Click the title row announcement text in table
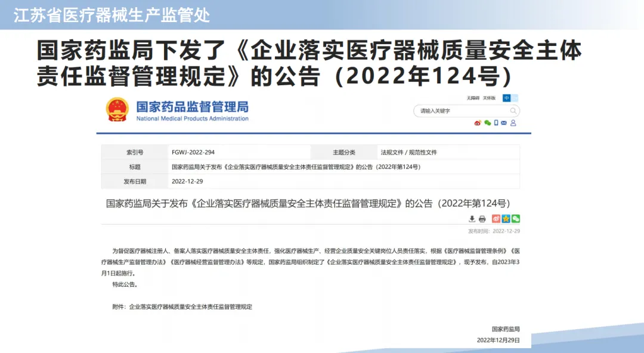This screenshot has width=644, height=353. pos(296,167)
